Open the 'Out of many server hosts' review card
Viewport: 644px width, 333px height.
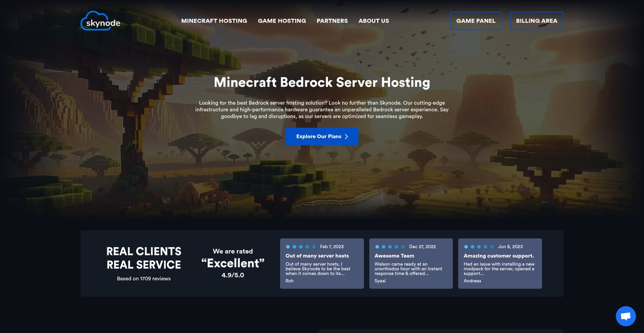click(x=322, y=264)
